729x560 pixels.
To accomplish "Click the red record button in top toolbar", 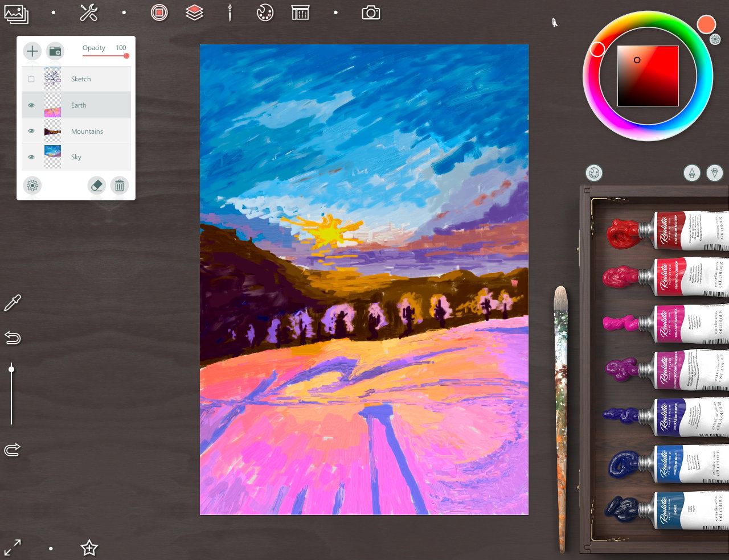I will 159,13.
